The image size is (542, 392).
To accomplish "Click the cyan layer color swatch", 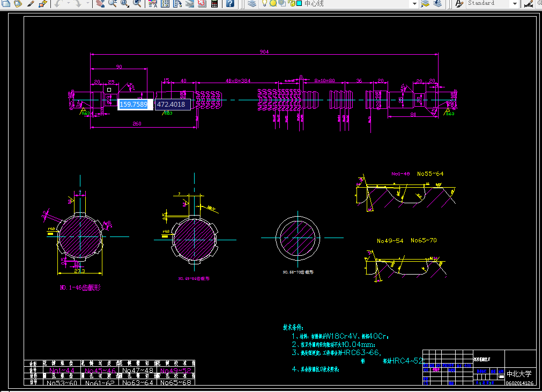I will [x=299, y=3].
